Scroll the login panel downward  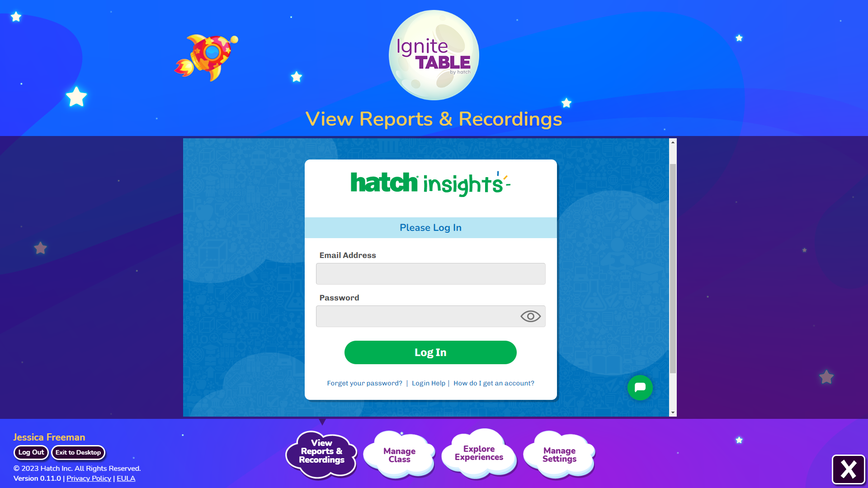pos(672,413)
